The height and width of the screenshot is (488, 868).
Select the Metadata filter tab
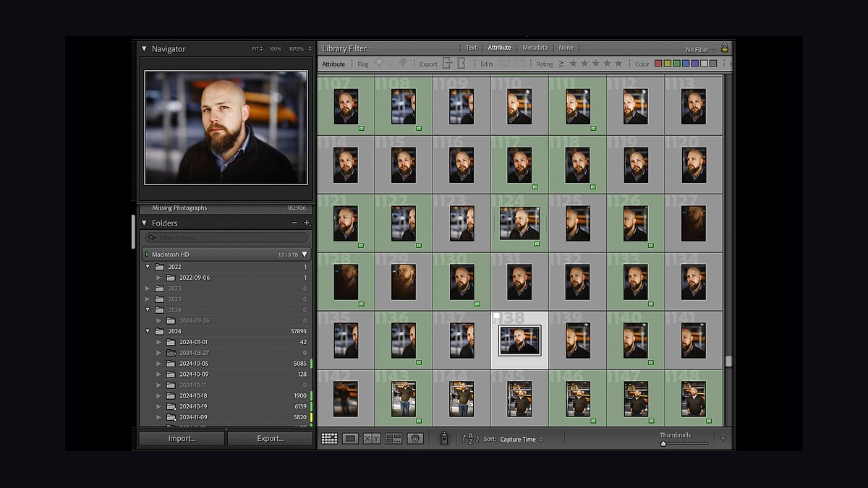(x=535, y=48)
